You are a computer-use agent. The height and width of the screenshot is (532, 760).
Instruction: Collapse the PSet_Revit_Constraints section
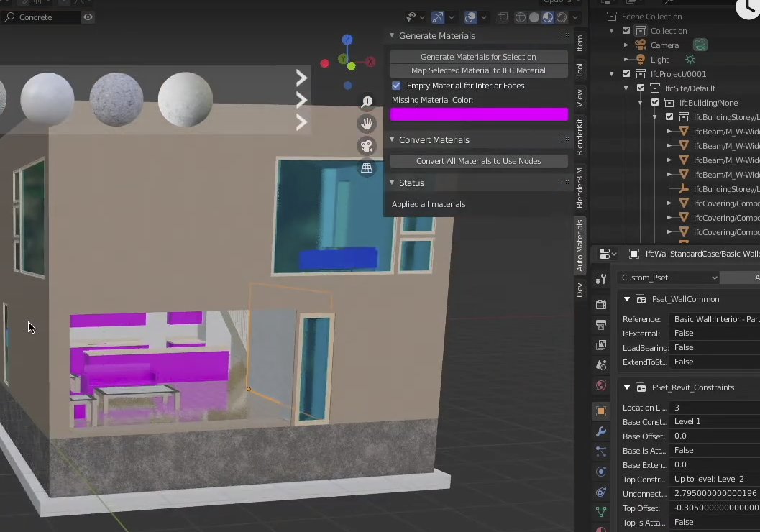[x=627, y=387]
